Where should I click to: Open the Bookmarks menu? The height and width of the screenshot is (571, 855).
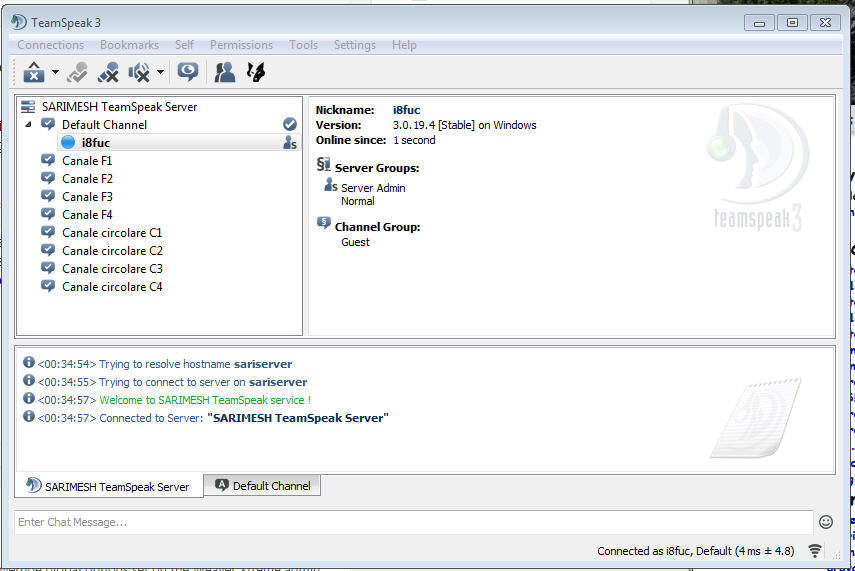(x=129, y=45)
